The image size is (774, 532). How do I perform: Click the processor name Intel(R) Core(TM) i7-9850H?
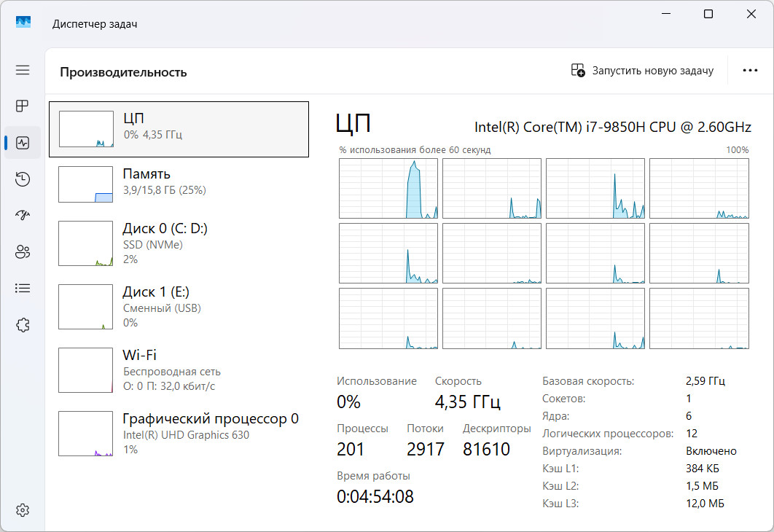click(x=613, y=128)
